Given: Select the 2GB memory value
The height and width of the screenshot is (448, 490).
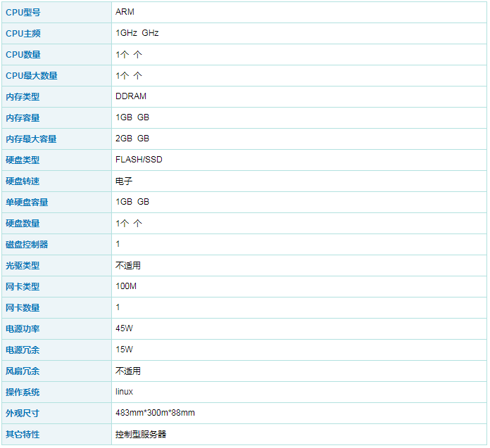Looking at the screenshot, I should point(124,139).
